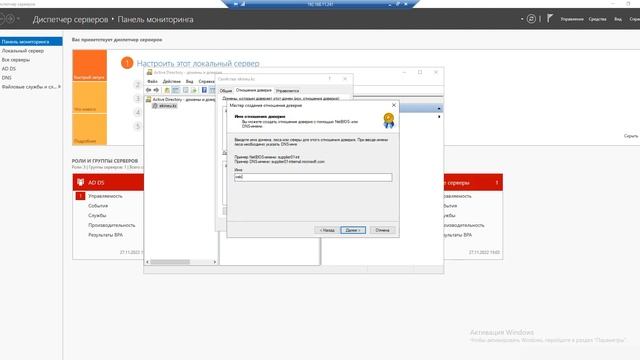Click the Быстрый запуск tile

(x=89, y=65)
